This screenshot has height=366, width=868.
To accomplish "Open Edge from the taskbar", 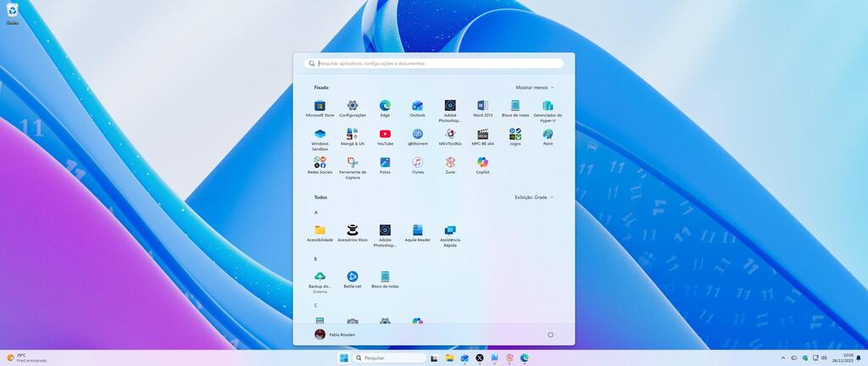I will click(x=524, y=358).
